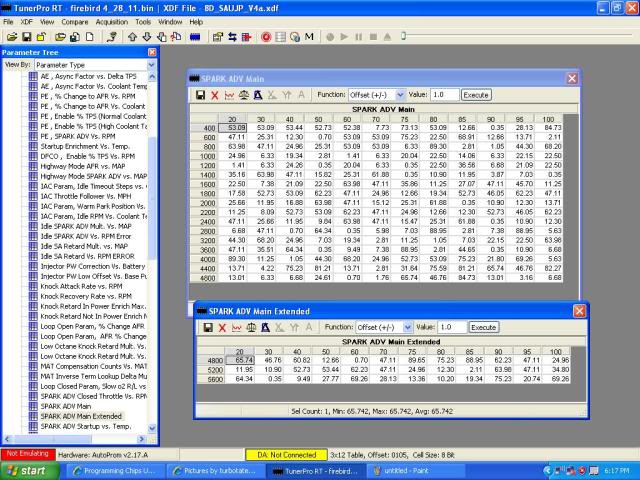Click the Open XDF folder icon

click(x=60, y=37)
